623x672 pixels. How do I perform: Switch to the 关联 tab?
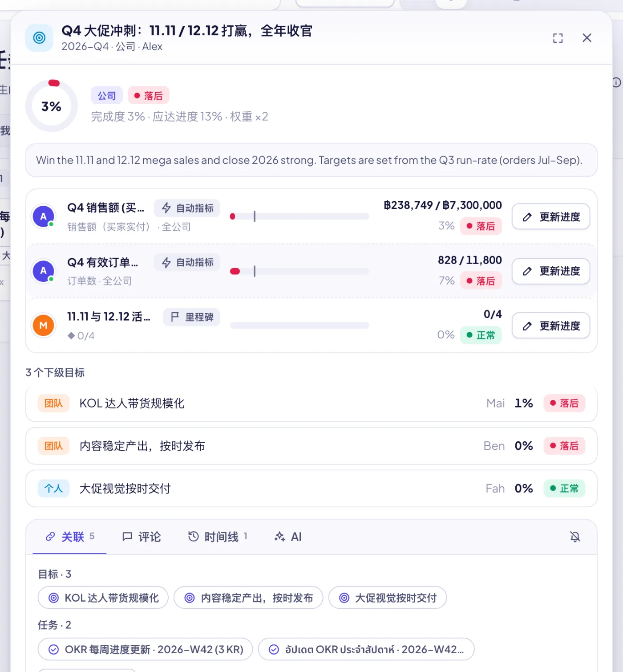(70, 537)
